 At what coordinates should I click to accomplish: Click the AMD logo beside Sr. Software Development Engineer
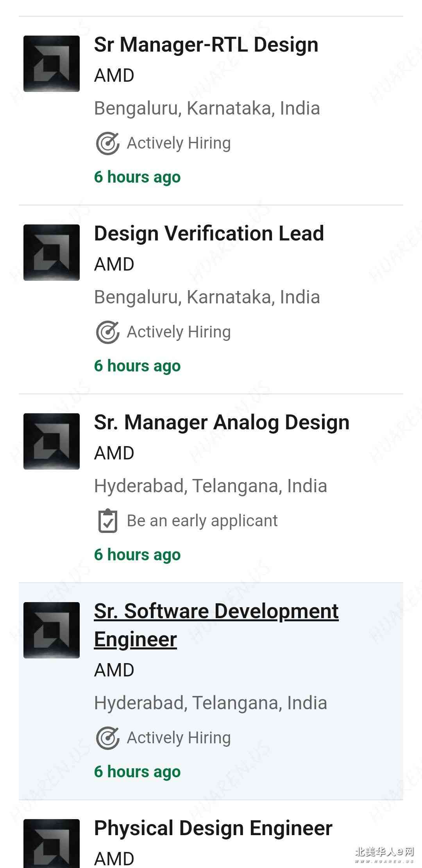coord(52,630)
